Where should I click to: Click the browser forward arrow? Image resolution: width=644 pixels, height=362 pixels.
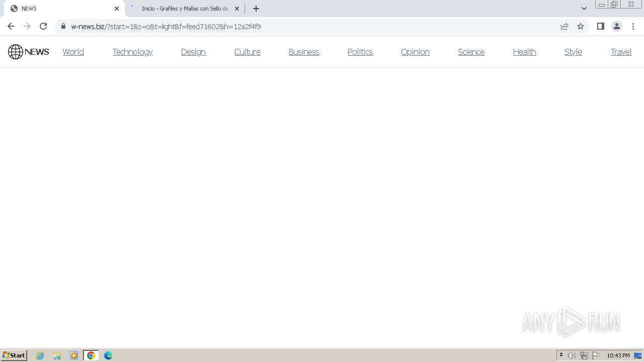(27, 26)
